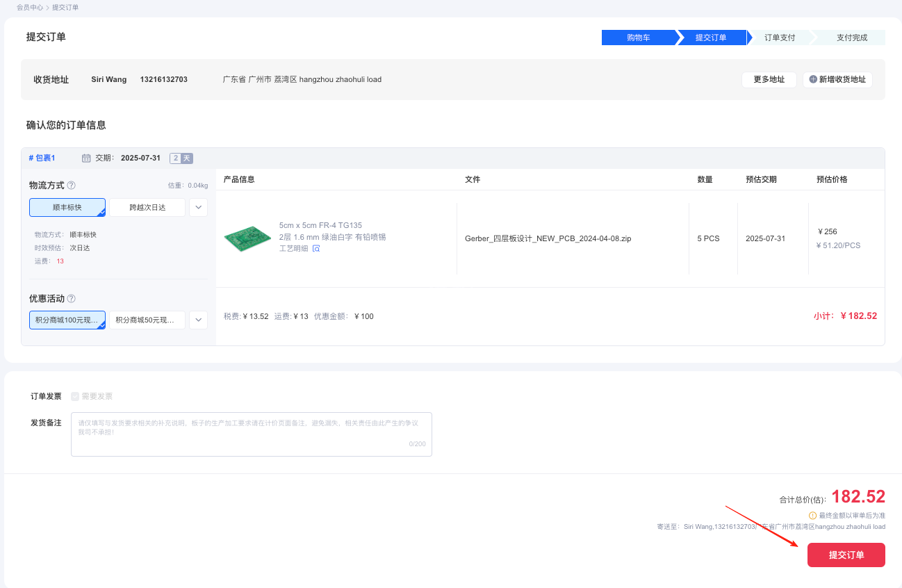Open the 更多地址 address list

(x=769, y=80)
